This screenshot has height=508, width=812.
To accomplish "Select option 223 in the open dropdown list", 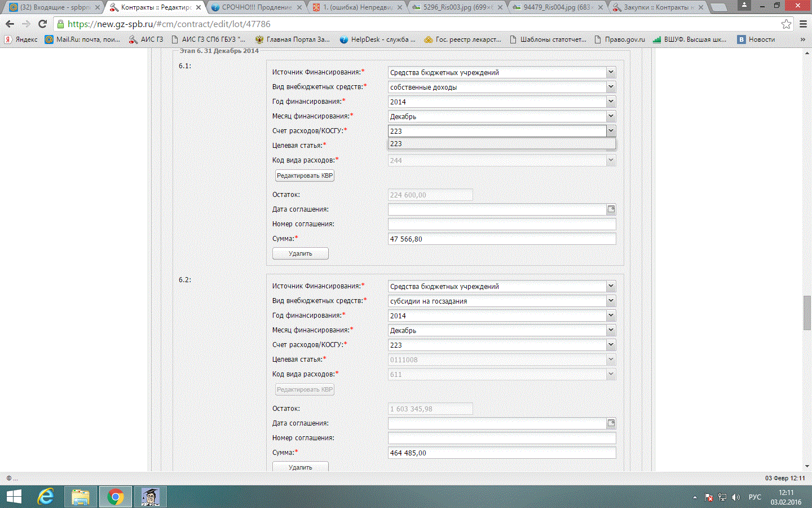I will [502, 144].
